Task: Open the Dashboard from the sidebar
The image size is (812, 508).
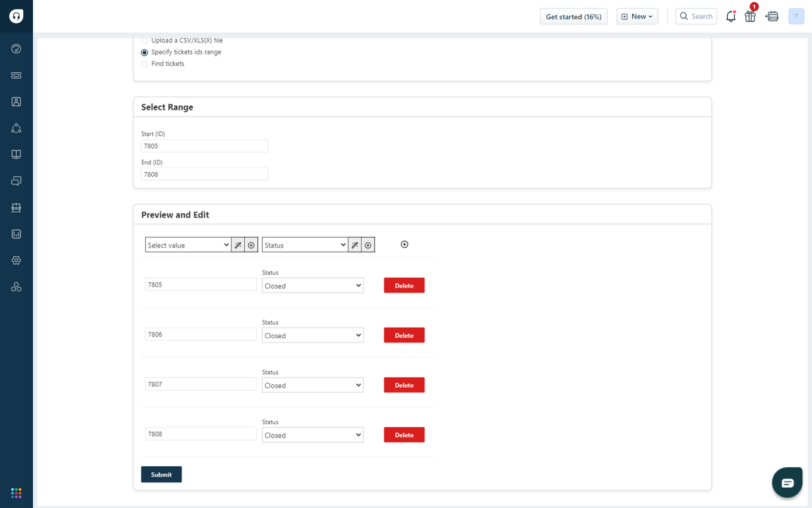Action: pos(16,48)
